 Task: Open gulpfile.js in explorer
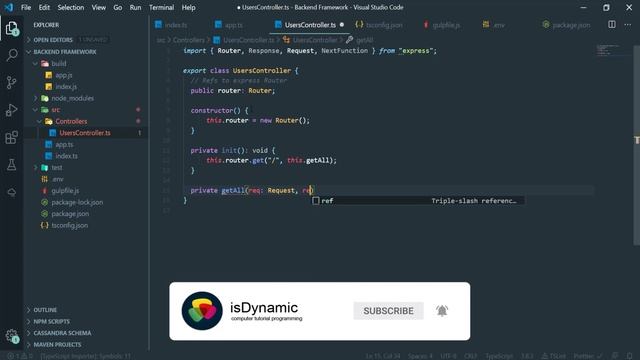point(65,191)
